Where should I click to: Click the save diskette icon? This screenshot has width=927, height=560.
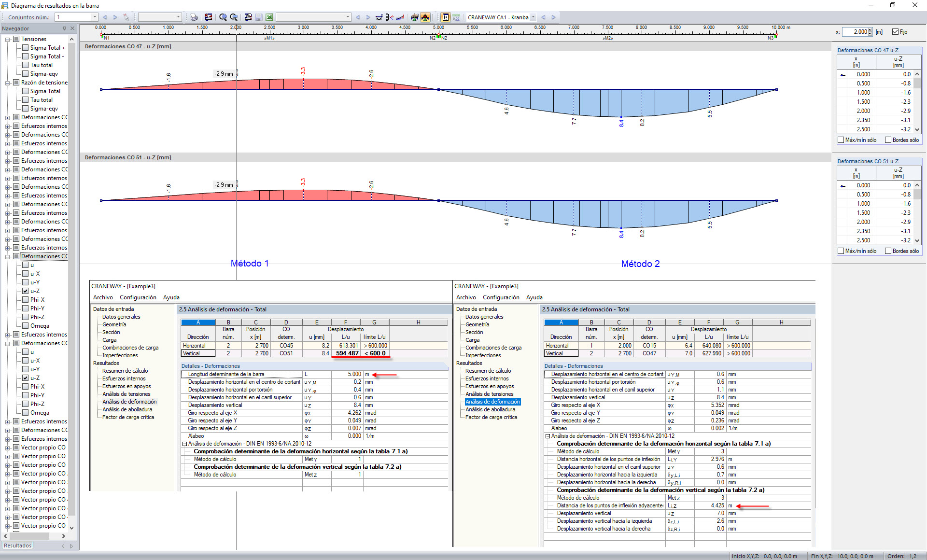[x=259, y=17]
